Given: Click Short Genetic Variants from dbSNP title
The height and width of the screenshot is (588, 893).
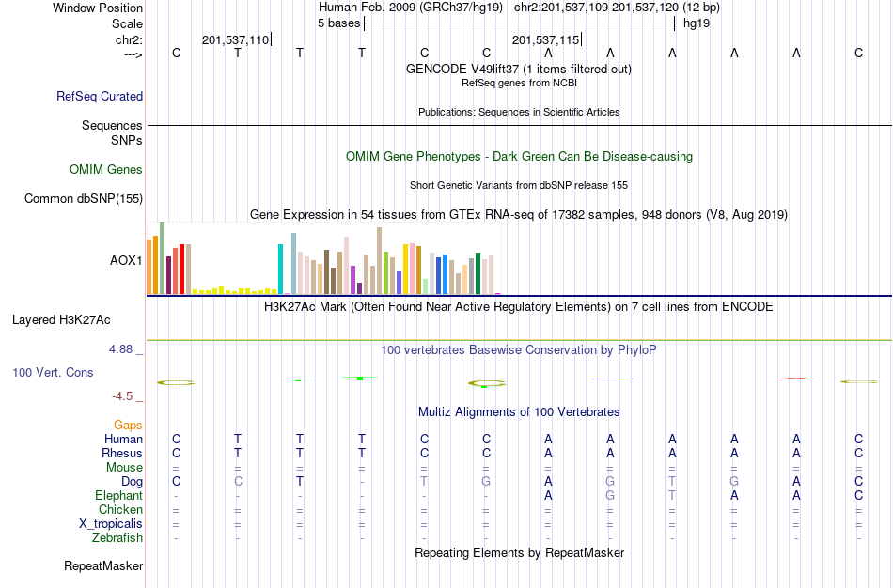Looking at the screenshot, I should 519,185.
